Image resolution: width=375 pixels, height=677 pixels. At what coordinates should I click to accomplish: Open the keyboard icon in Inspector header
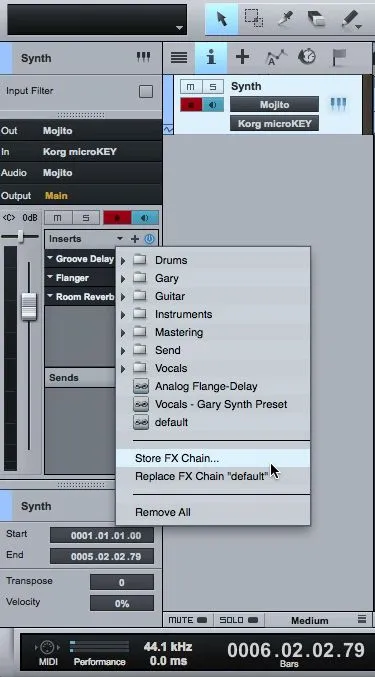pos(143,57)
